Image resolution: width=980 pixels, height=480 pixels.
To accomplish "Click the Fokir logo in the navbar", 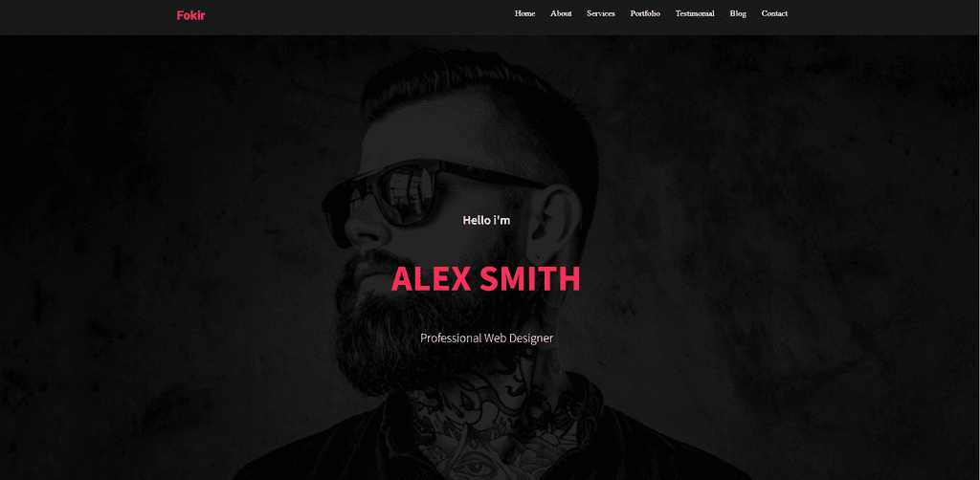I will click(x=190, y=15).
